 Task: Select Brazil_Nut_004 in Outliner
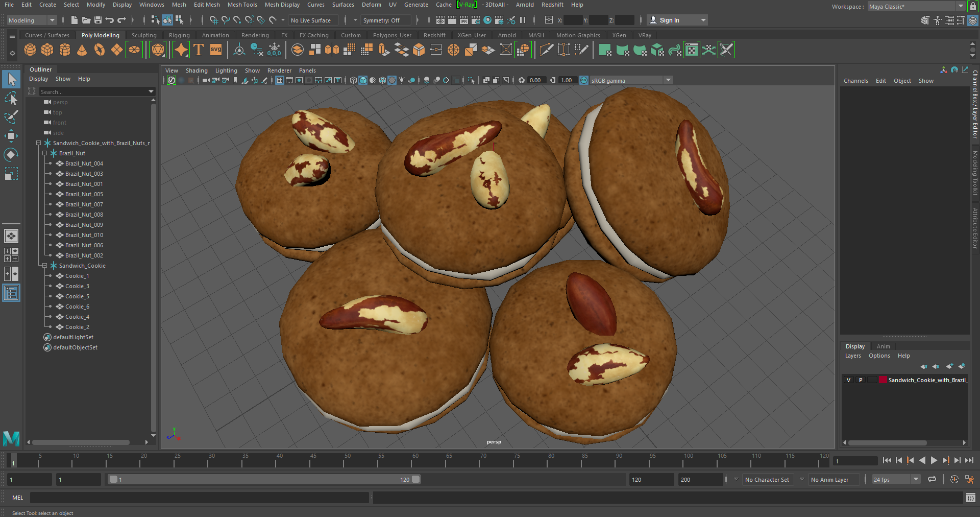[x=84, y=163]
